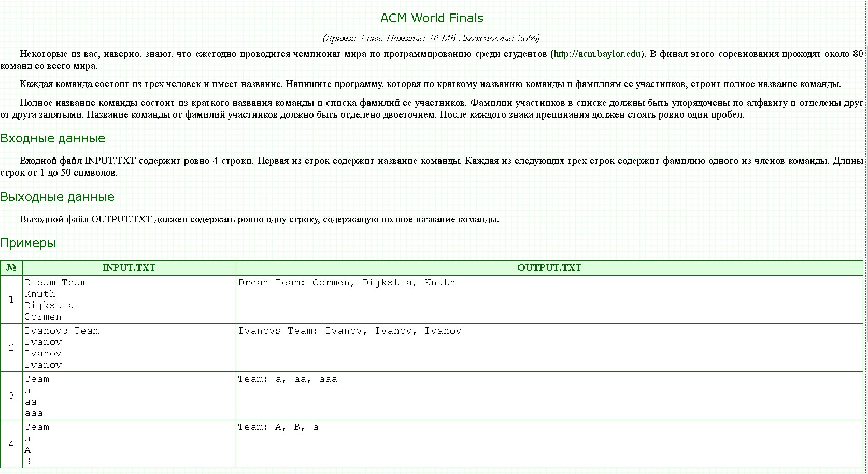The height and width of the screenshot is (474, 868).
Task: Click example number 2 cell
Action: pos(11,348)
